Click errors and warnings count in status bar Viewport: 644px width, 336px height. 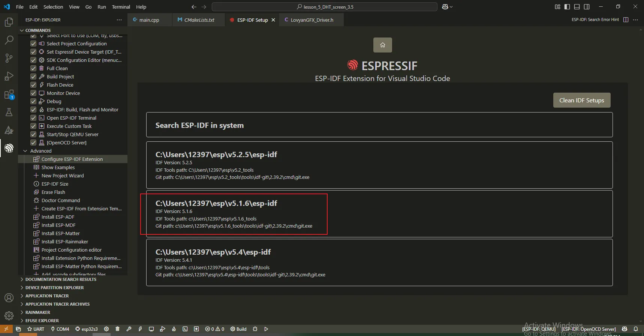[215, 329]
